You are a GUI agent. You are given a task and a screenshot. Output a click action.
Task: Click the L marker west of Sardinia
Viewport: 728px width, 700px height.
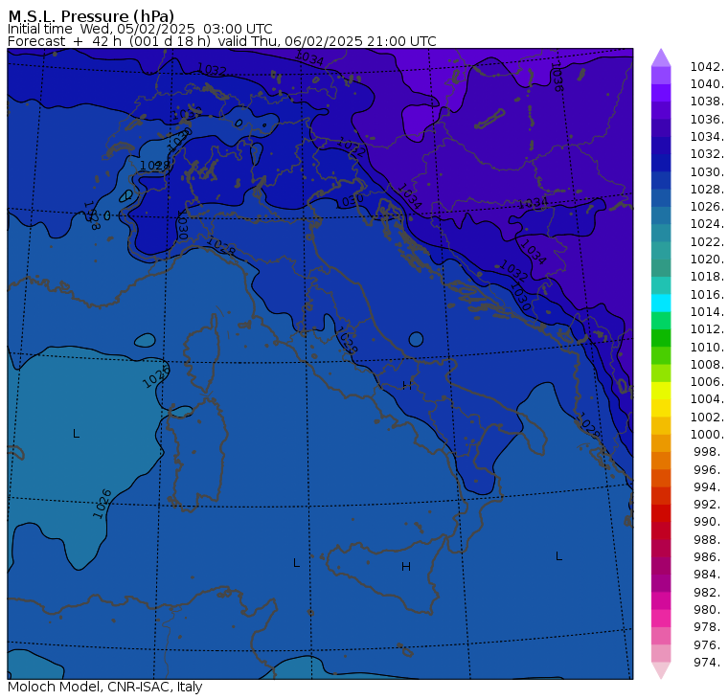[x=76, y=434]
